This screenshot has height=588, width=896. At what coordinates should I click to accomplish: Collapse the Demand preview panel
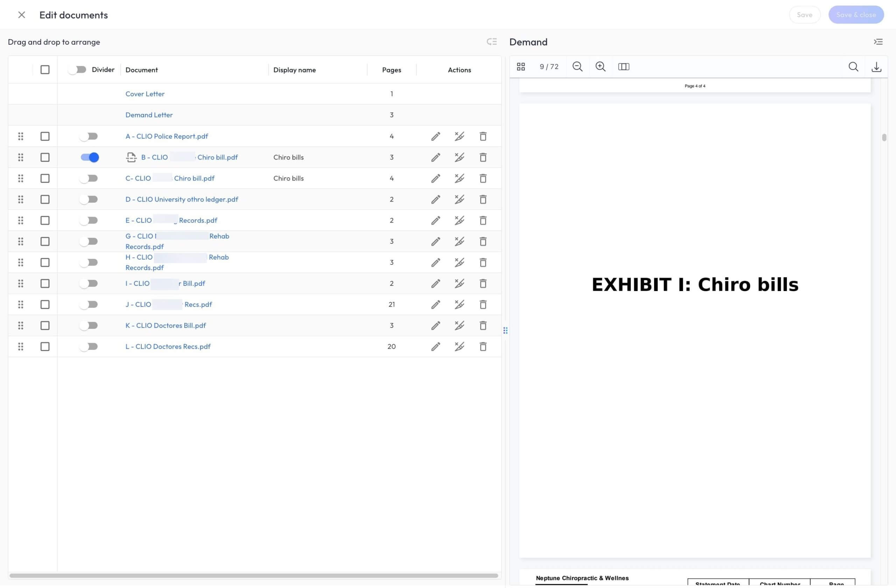(x=878, y=42)
